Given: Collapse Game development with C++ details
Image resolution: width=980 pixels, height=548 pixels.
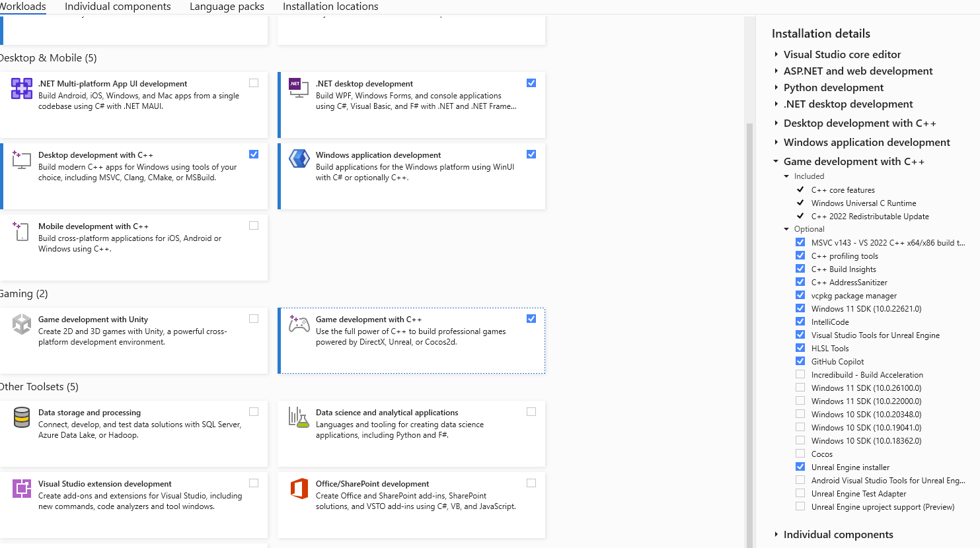Looking at the screenshot, I should click(x=776, y=161).
